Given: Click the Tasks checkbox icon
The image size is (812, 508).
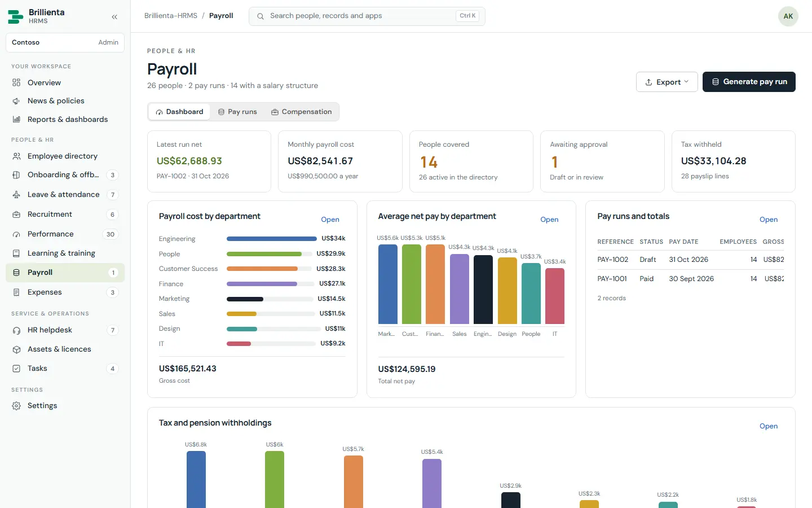Looking at the screenshot, I should tap(16, 369).
